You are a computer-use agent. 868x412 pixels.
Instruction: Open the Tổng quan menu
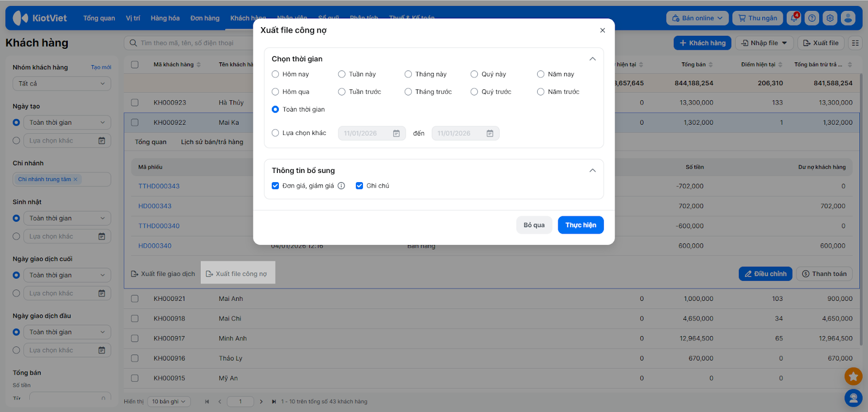[x=99, y=18]
